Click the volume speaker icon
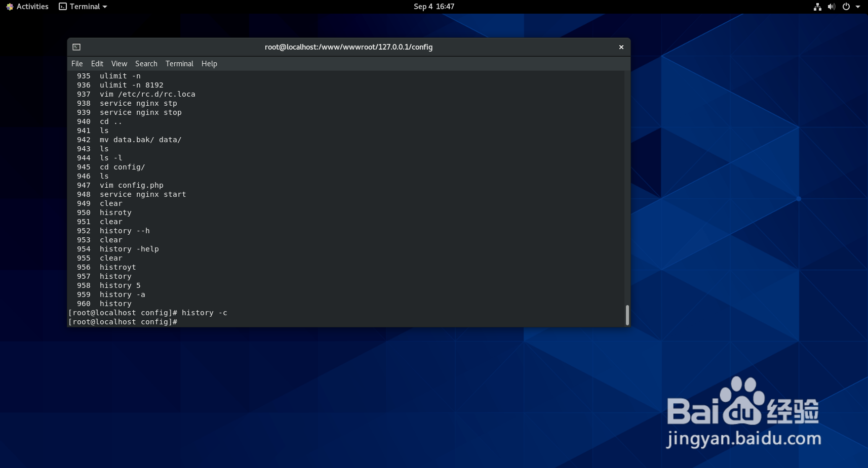868x468 pixels. tap(832, 7)
